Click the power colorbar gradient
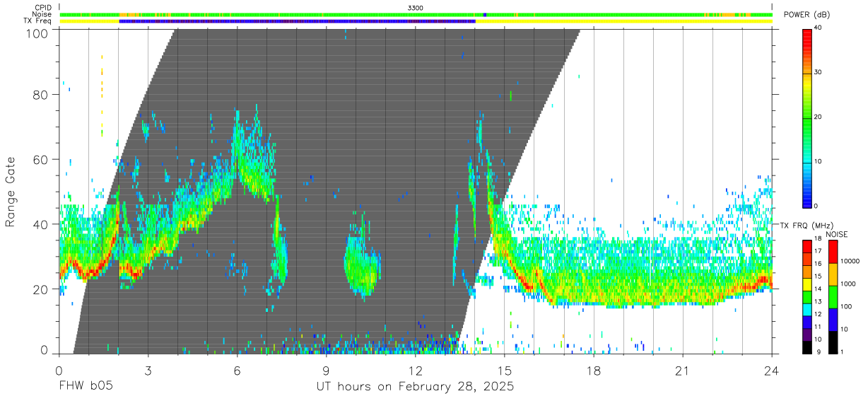 pyautogui.click(x=808, y=117)
